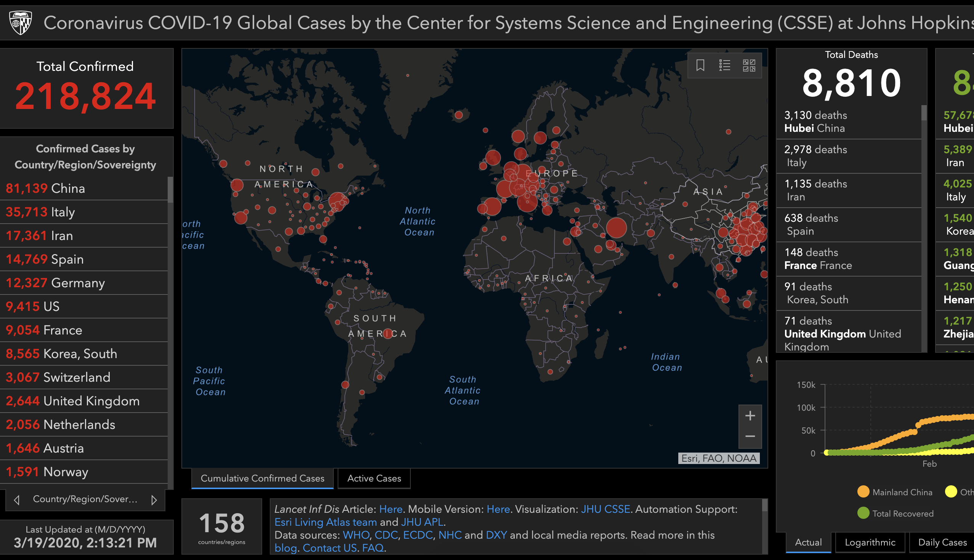Screen dimensions: 974x560
Task: Select Cumulative Confirmed Cases tab
Action: [262, 478]
